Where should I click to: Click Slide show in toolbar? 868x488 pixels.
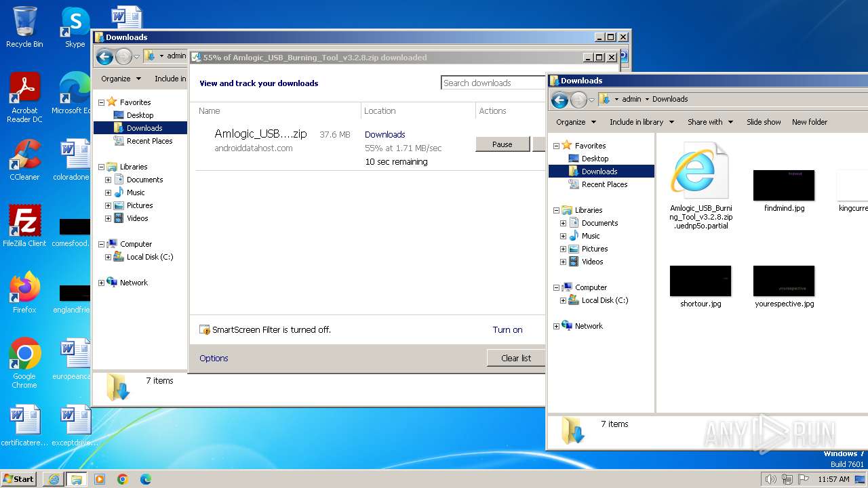click(764, 122)
